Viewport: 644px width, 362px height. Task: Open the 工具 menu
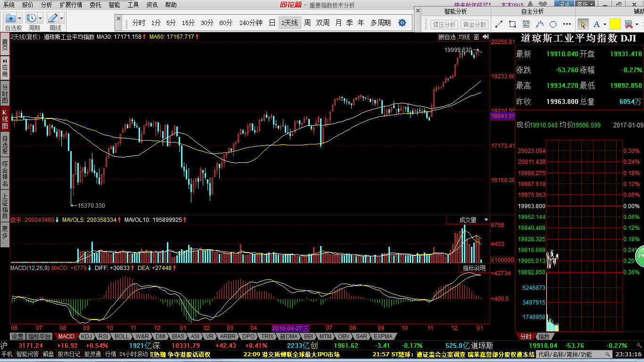[x=133, y=5]
